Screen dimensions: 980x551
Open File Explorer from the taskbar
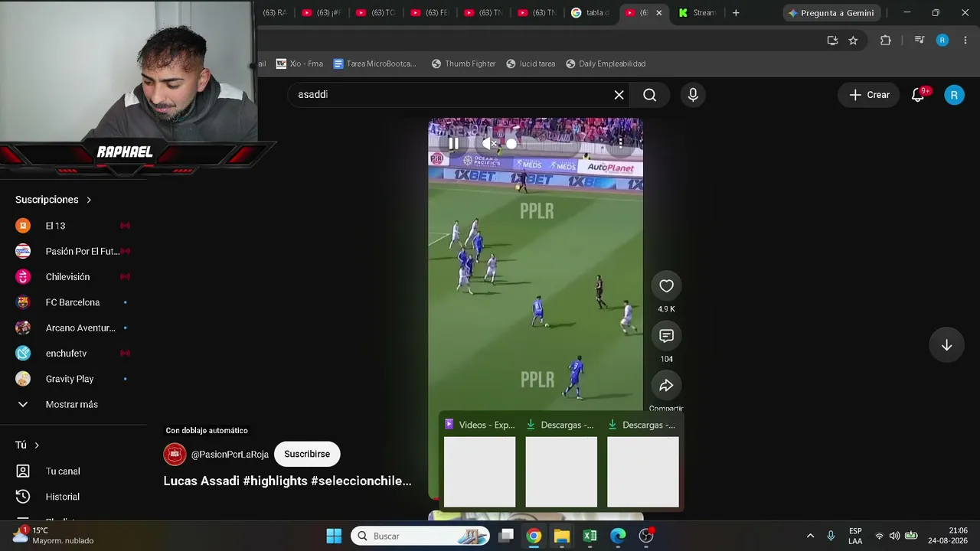point(562,536)
